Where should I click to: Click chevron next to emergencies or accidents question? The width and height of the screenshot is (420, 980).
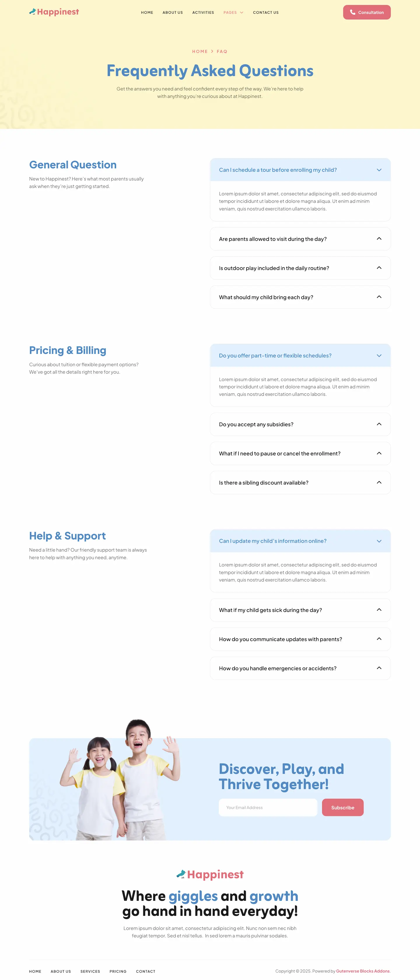379,668
